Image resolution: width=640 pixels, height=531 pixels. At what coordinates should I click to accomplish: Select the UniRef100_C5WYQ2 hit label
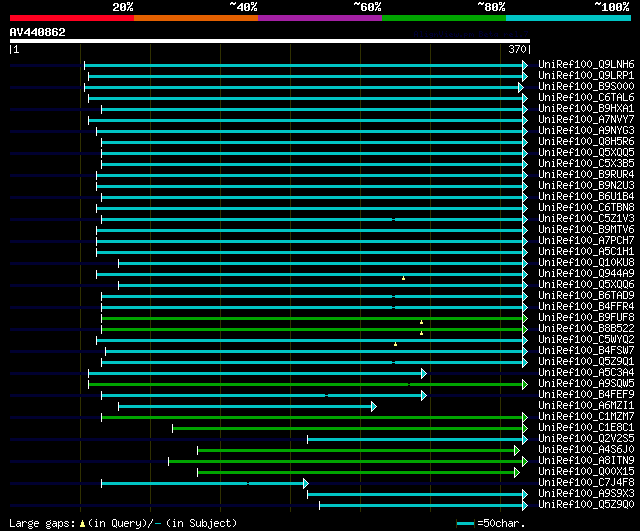coord(586,340)
